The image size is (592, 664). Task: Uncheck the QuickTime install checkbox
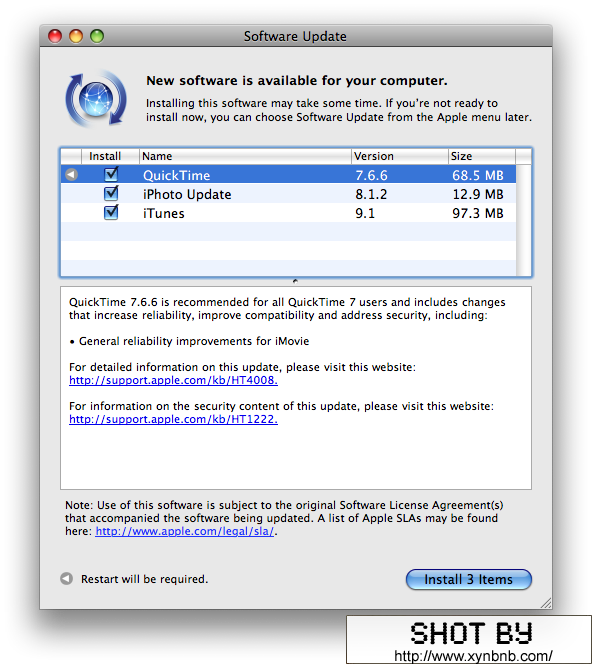111,174
